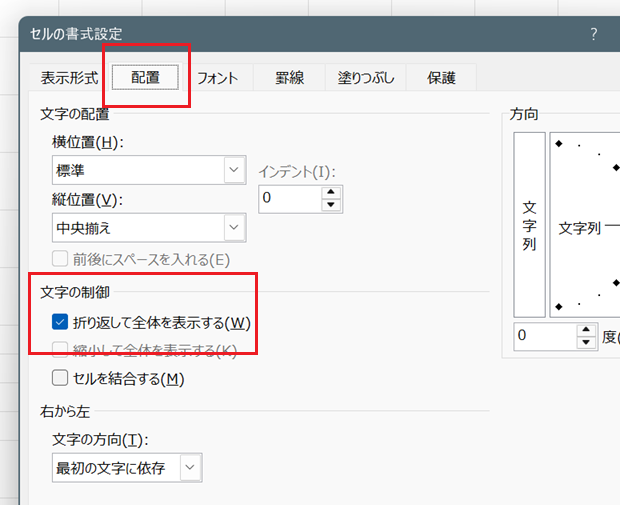Increase indent with the up spinner arrow
Viewport: 620px width, 505px height.
(331, 192)
